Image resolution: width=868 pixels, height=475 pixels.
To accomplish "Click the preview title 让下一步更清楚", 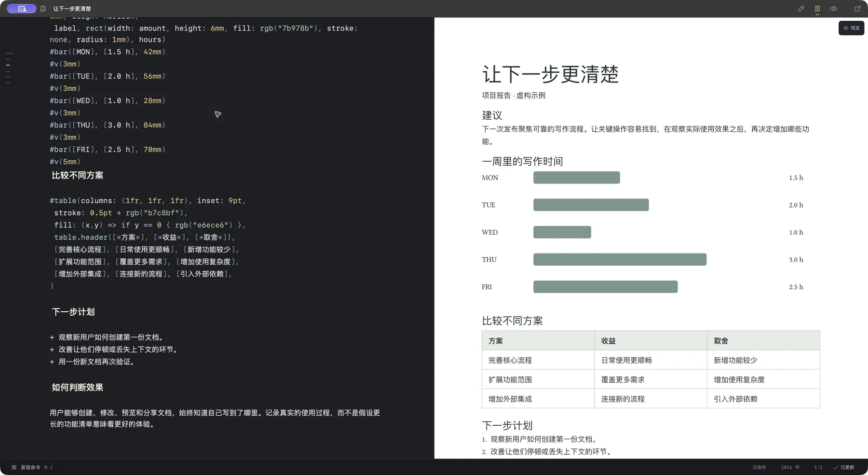I will click(x=550, y=74).
